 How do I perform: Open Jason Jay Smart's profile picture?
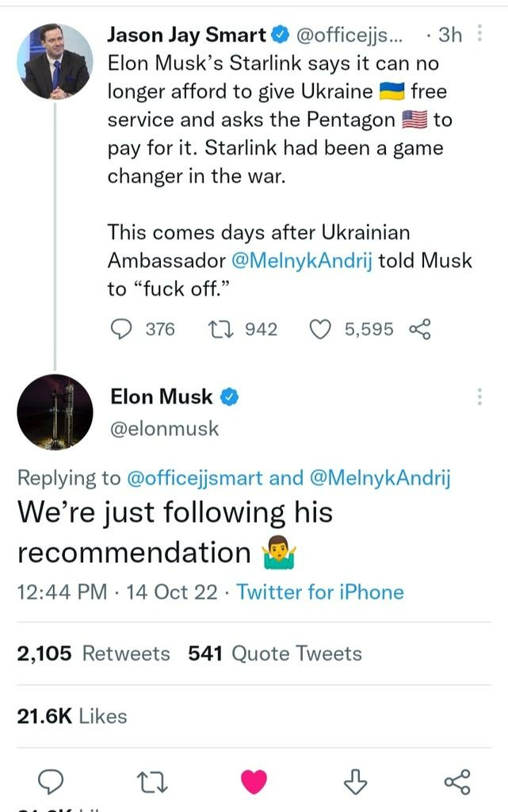pos(55,62)
